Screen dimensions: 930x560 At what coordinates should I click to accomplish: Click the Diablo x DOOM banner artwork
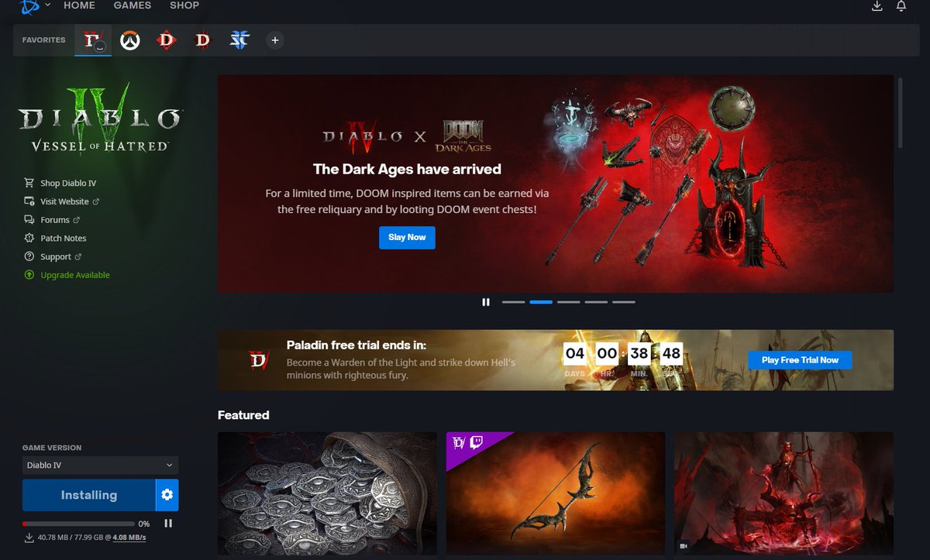click(555, 184)
